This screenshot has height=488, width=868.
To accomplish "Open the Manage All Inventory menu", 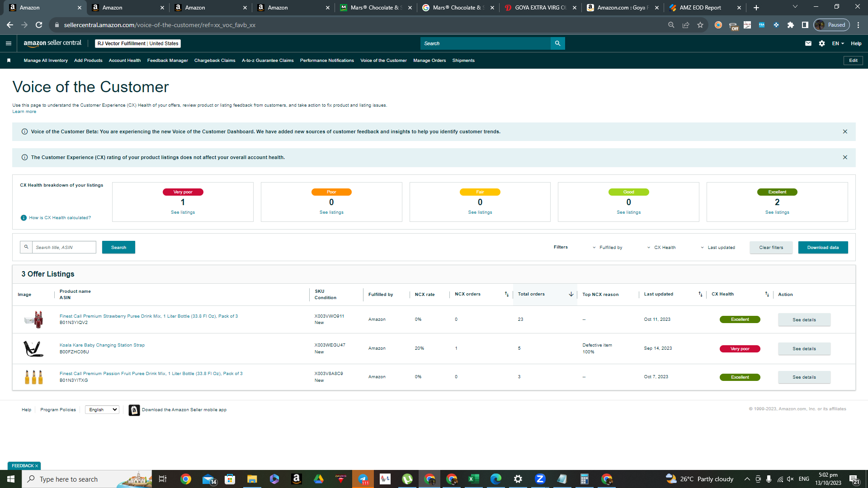I will point(46,61).
